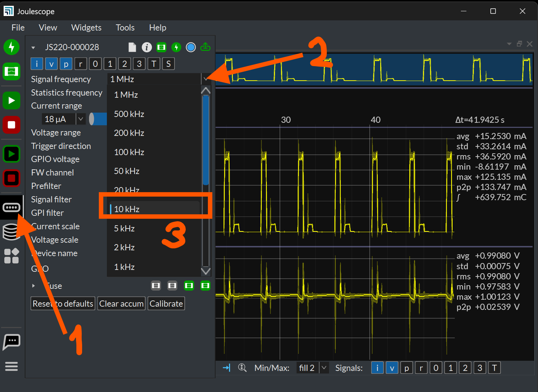Open the memory database sidebar icon
The image size is (538, 392).
(11, 232)
